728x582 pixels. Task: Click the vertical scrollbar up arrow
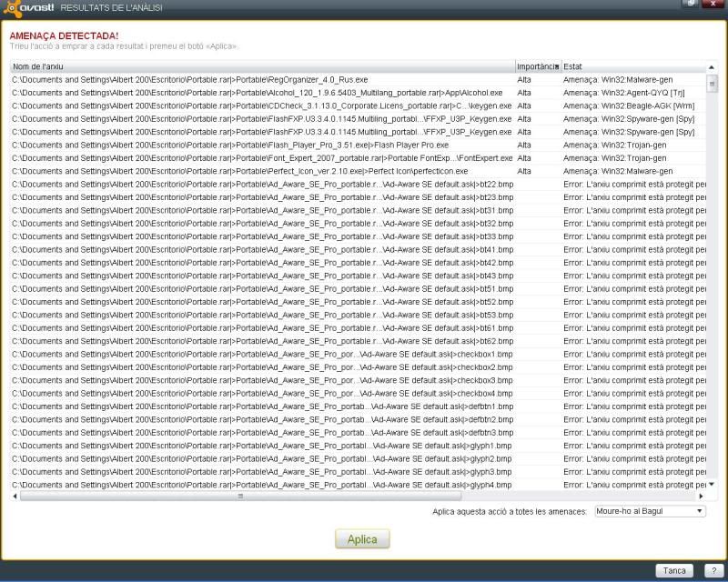pyautogui.click(x=713, y=67)
